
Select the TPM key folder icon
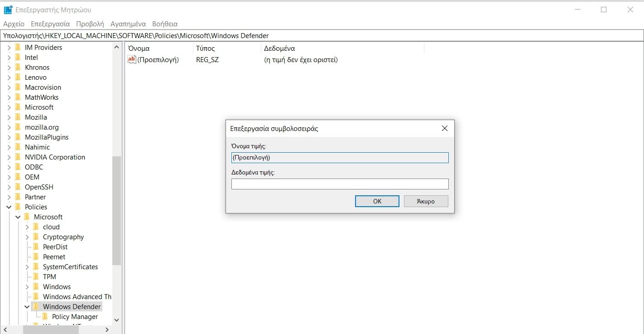pyautogui.click(x=36, y=276)
